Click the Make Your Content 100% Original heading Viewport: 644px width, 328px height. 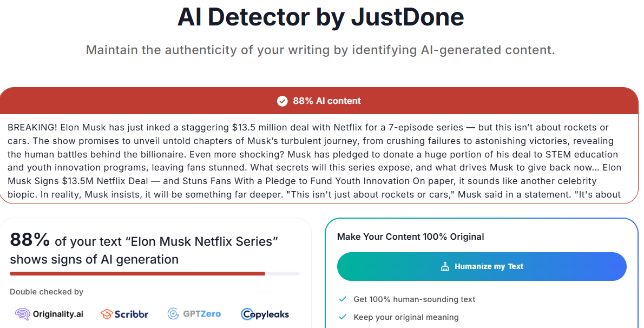410,237
